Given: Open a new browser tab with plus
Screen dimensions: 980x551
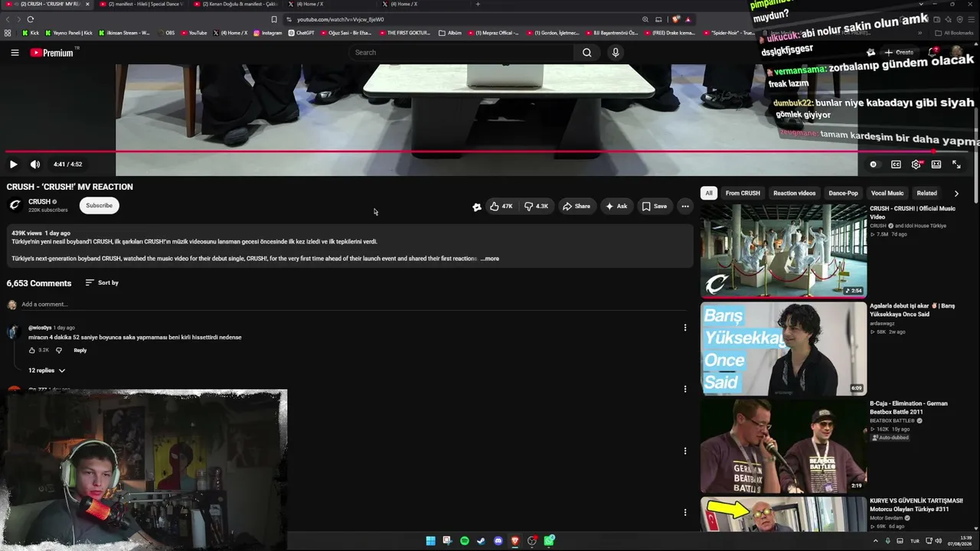Looking at the screenshot, I should click(478, 5).
